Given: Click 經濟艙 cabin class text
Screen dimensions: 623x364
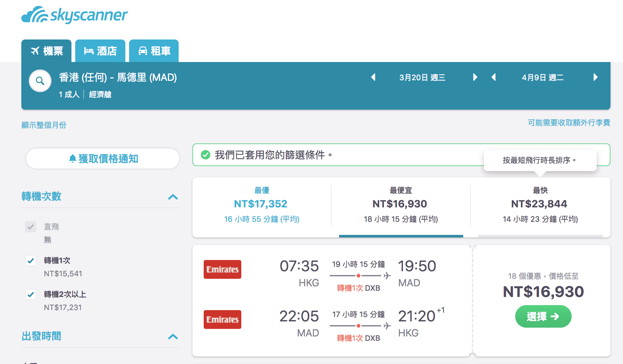Looking at the screenshot, I should pos(100,94).
